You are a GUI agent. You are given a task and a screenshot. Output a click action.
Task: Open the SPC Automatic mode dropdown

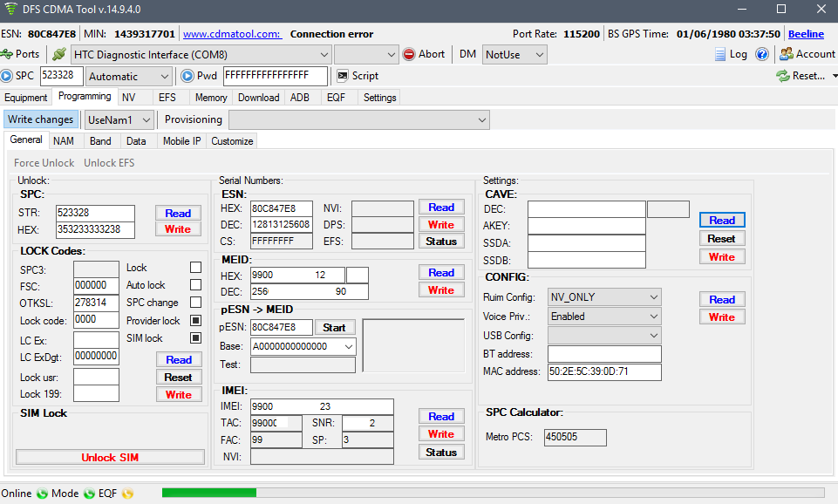[x=129, y=77]
